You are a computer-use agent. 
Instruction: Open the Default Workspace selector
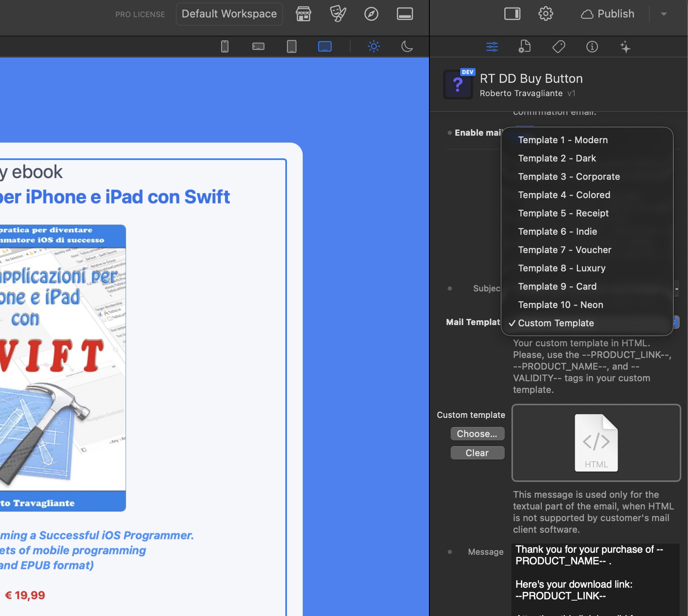click(x=229, y=14)
